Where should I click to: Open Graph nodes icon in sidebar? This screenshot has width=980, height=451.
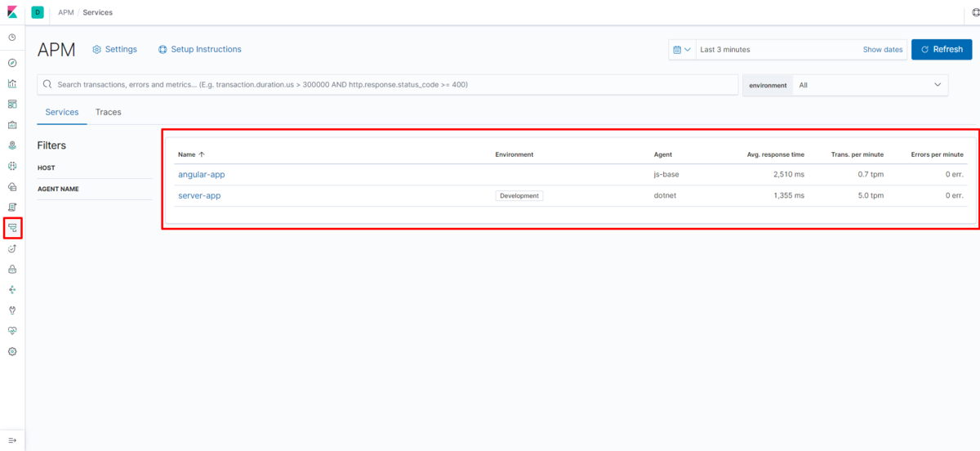point(12,289)
